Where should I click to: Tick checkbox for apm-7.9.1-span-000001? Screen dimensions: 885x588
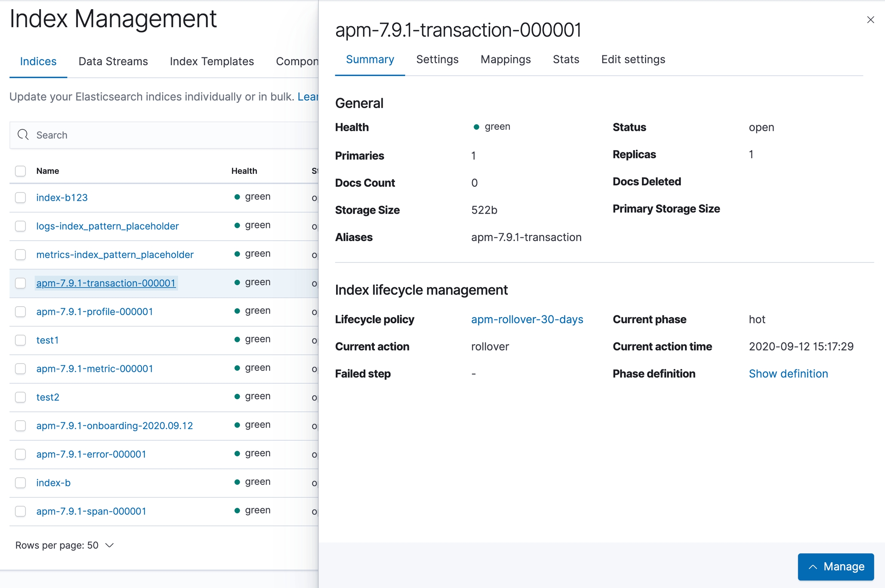pos(20,511)
